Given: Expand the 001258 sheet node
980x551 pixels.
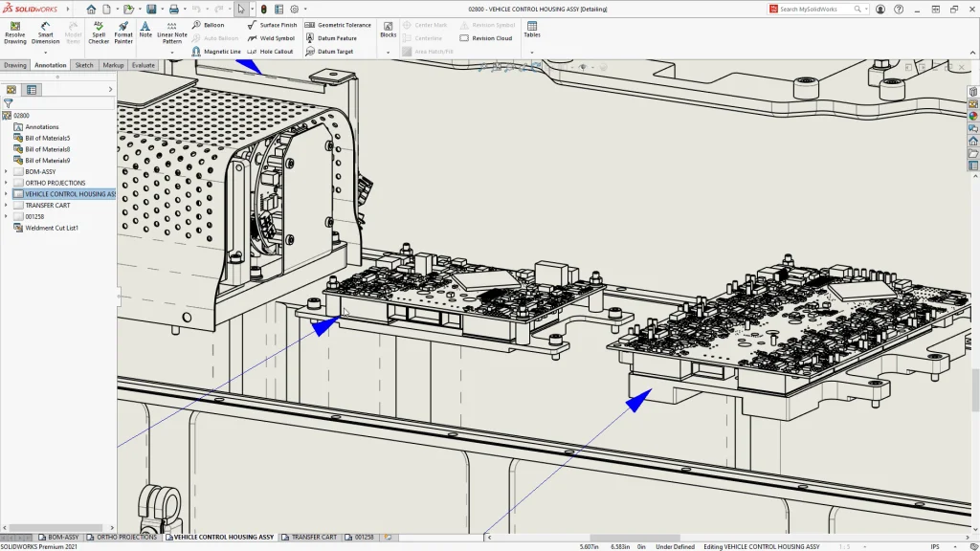Looking at the screenshot, I should (5, 216).
